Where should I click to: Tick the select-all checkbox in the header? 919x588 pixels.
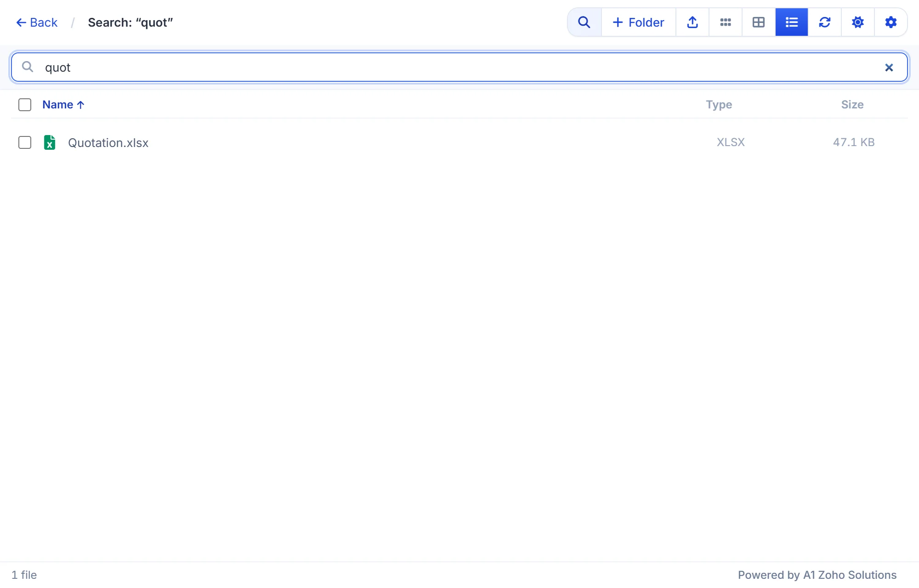25,105
